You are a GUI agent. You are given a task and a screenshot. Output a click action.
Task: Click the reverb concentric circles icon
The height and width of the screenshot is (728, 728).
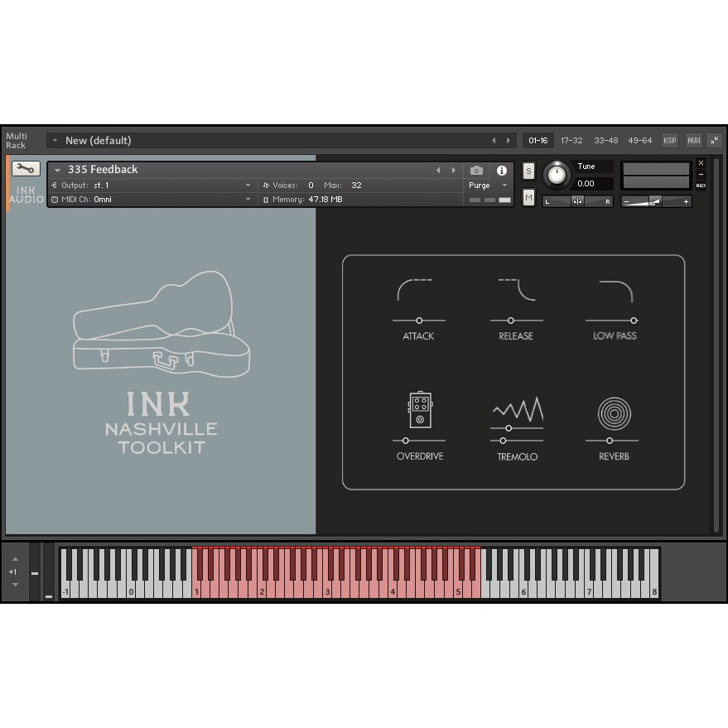(x=615, y=413)
